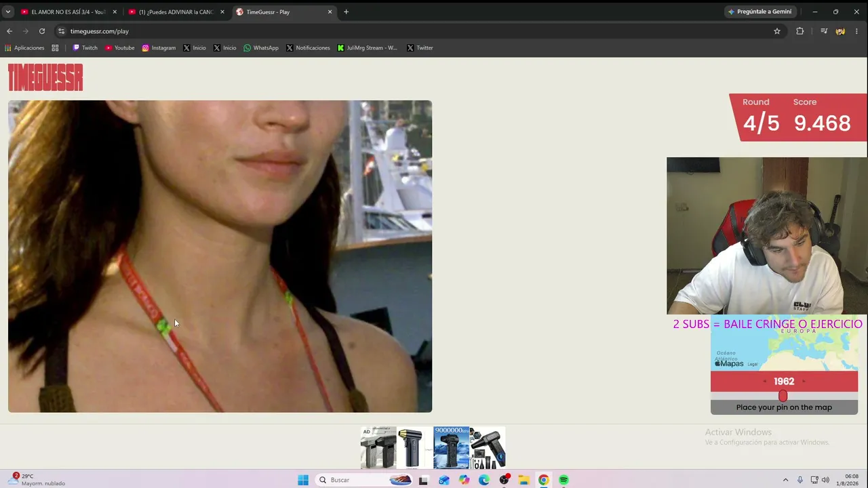Image resolution: width=868 pixels, height=488 pixels.
Task: Open the Windows Start menu
Action: pos(303,480)
